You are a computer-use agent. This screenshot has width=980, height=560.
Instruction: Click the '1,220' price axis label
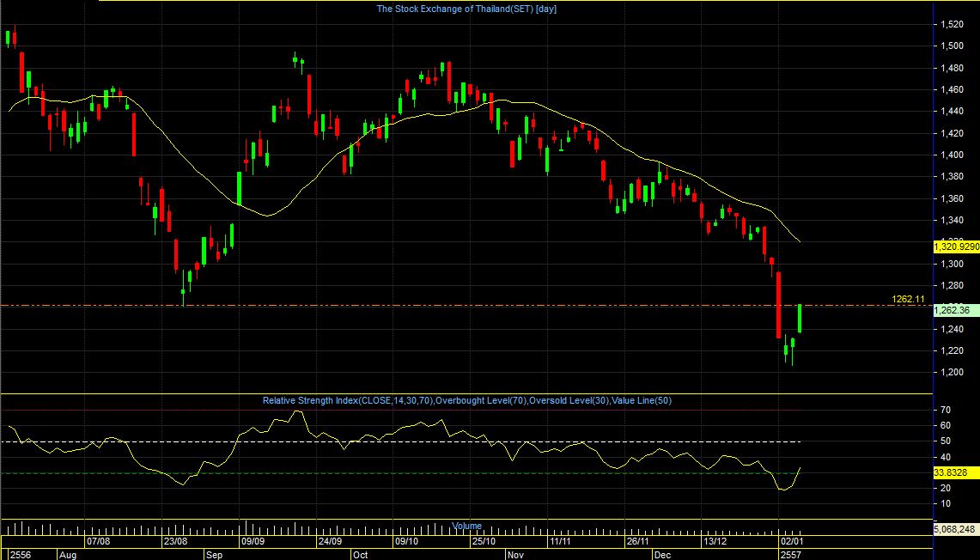click(952, 350)
